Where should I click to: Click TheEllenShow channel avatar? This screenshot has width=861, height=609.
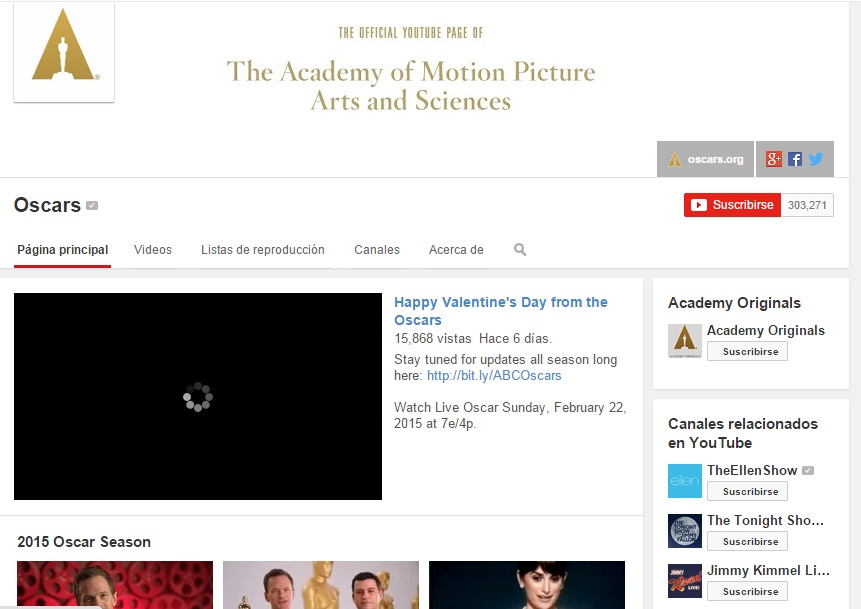(x=685, y=481)
